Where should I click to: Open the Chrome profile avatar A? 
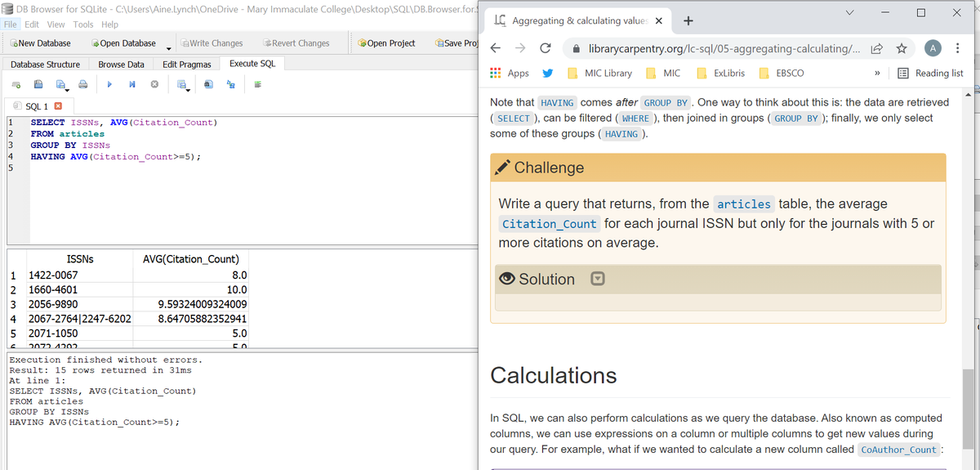(x=933, y=48)
